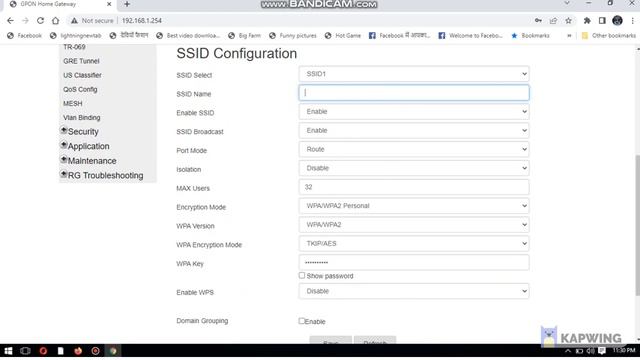Open the Enable WPS dropdown
The height and width of the screenshot is (360, 640).
coord(414,291)
